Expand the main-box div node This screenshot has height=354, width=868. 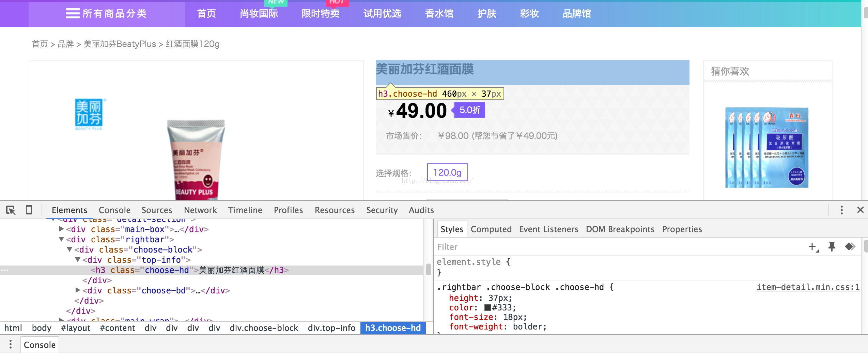pos(61,229)
